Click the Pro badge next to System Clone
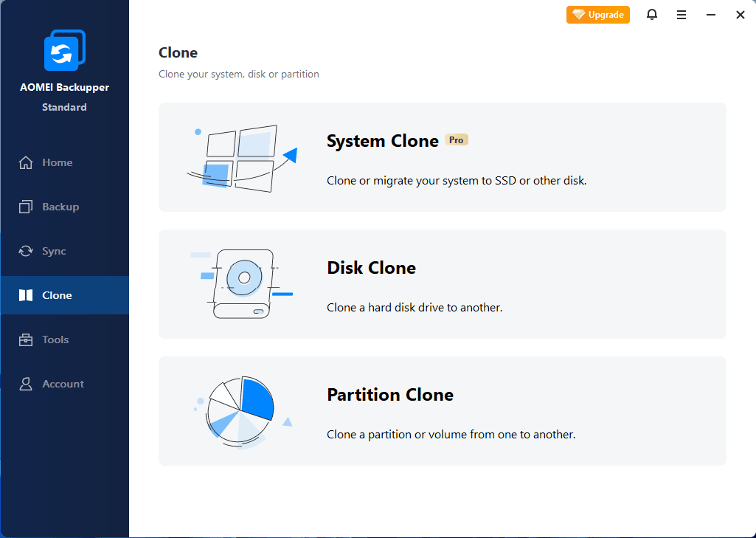The height and width of the screenshot is (538, 756). [x=456, y=140]
